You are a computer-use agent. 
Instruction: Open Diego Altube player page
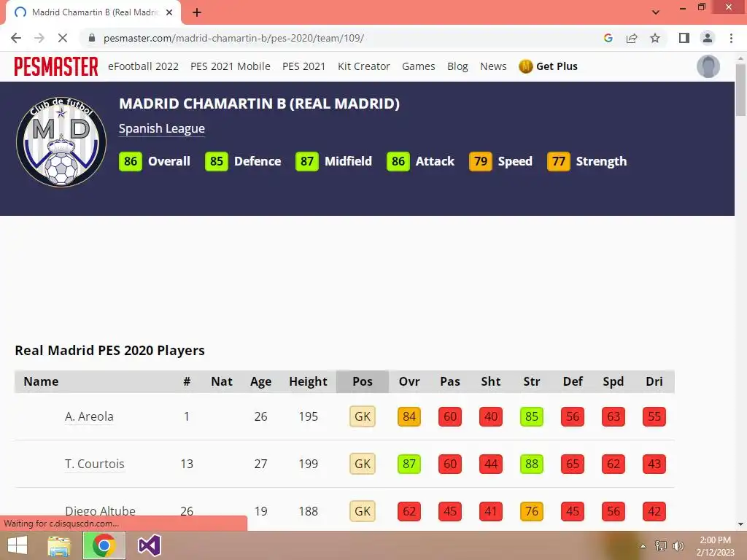point(100,511)
